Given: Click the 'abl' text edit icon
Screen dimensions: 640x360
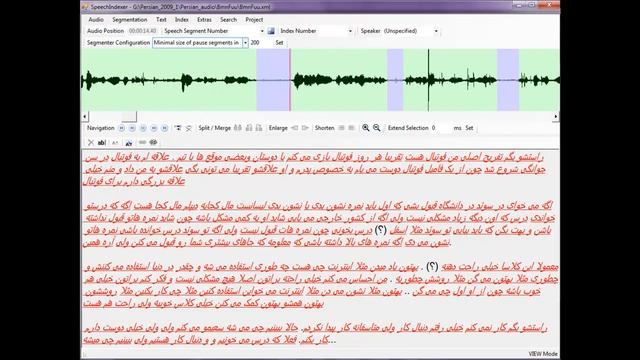Looking at the screenshot, I should tap(102, 142).
